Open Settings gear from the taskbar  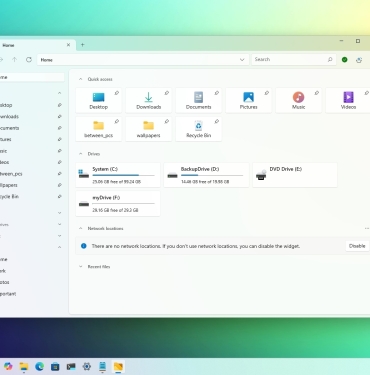tap(87, 367)
